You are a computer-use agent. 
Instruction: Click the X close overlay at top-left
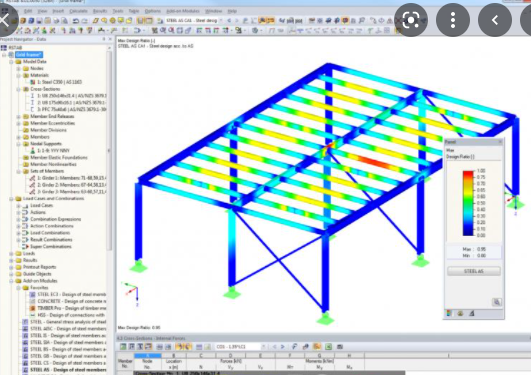pyautogui.click(x=4, y=20)
